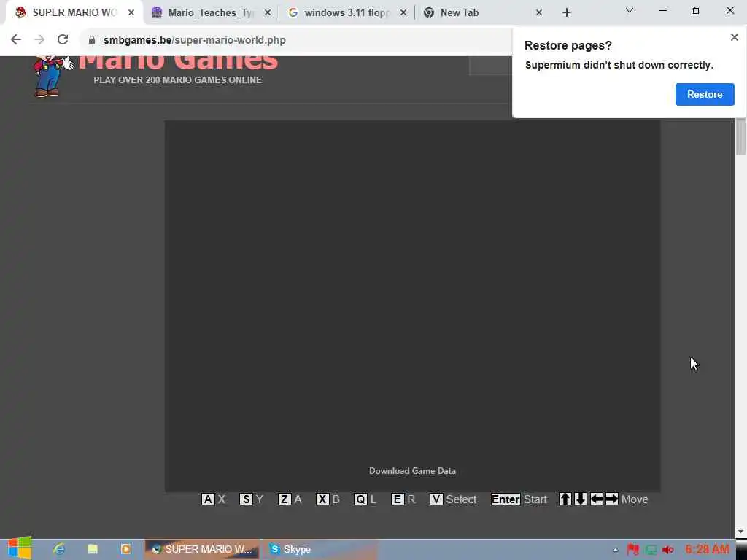The image size is (747, 560).
Task: Go back to previous page
Action: [16, 39]
